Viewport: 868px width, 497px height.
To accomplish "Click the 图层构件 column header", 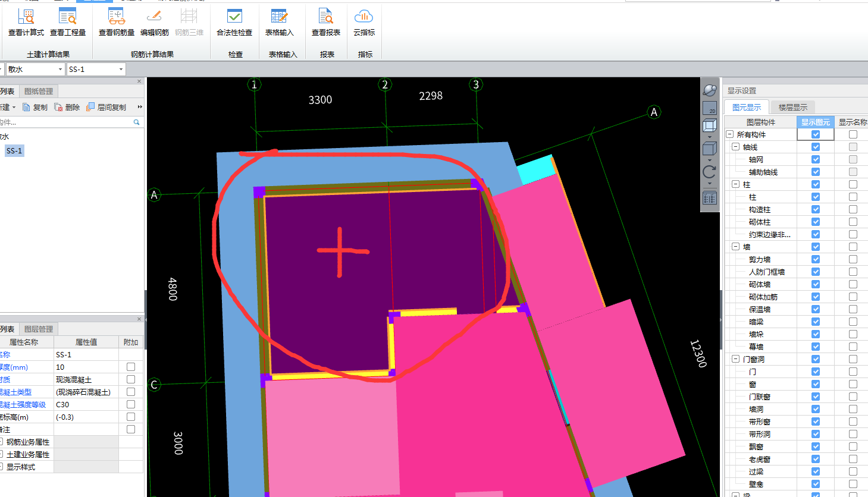I will click(761, 122).
